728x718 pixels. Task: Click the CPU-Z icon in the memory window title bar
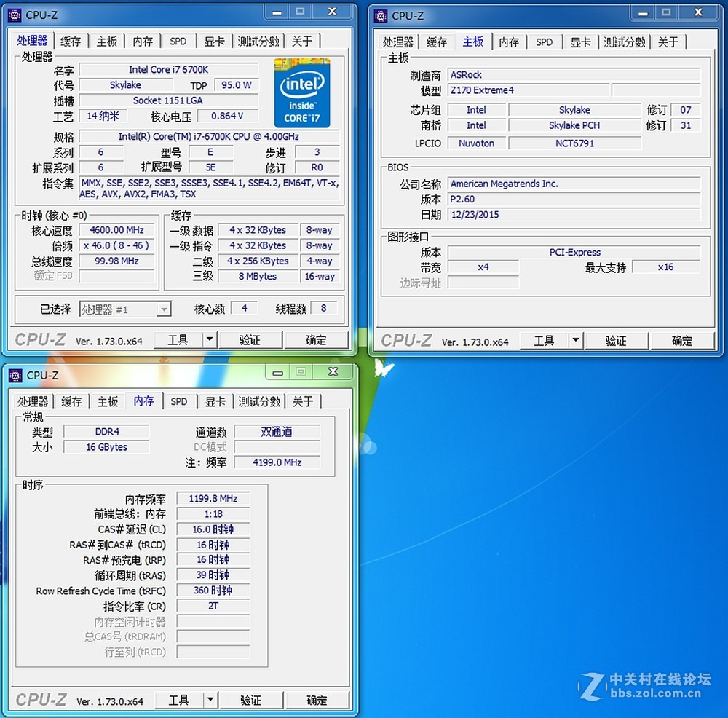15,375
